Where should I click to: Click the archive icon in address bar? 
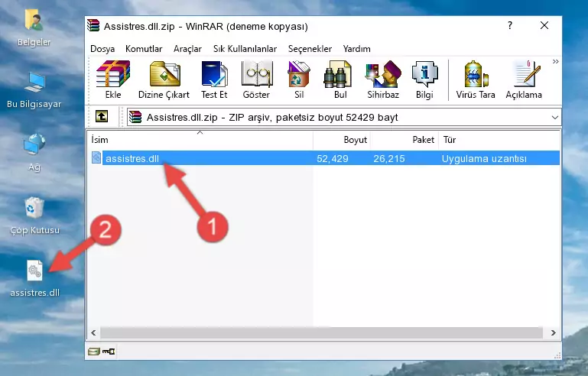(x=135, y=117)
